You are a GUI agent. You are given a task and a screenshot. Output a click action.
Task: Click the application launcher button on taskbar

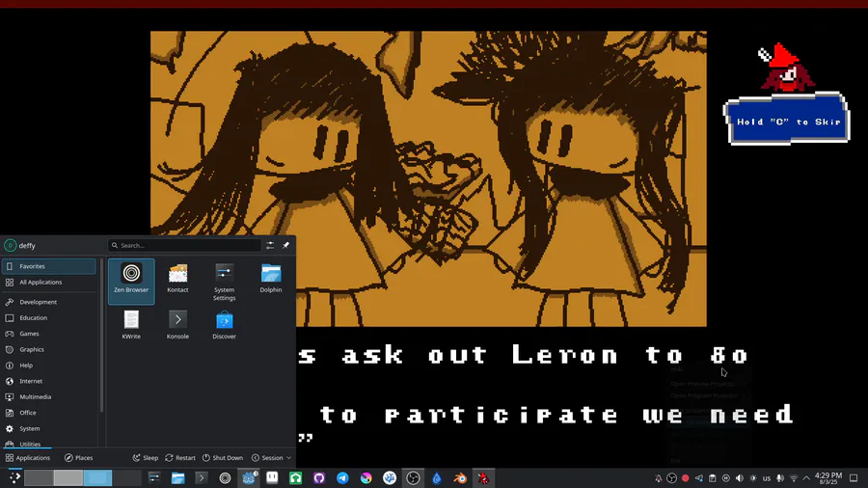pyautogui.click(x=14, y=477)
